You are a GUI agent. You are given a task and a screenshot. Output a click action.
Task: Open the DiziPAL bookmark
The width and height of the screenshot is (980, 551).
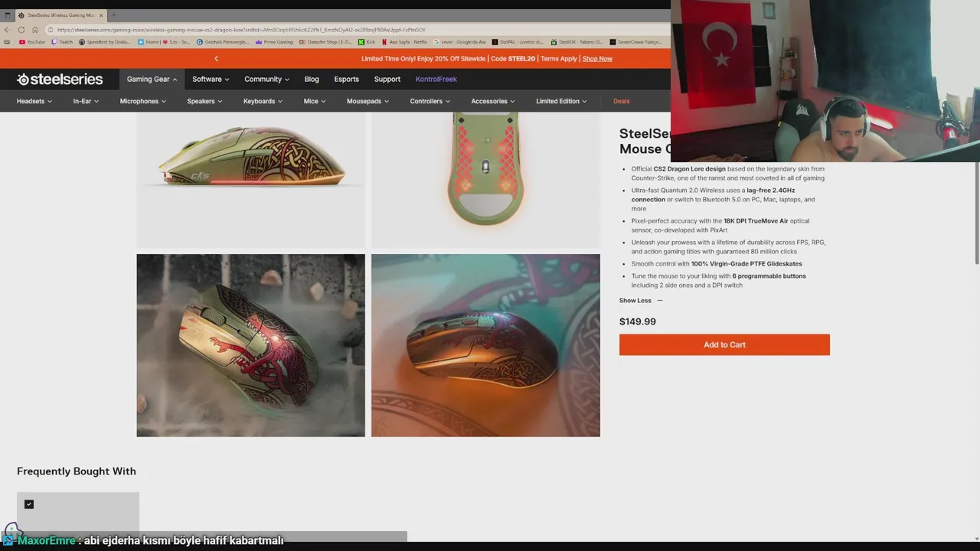pyautogui.click(x=518, y=42)
